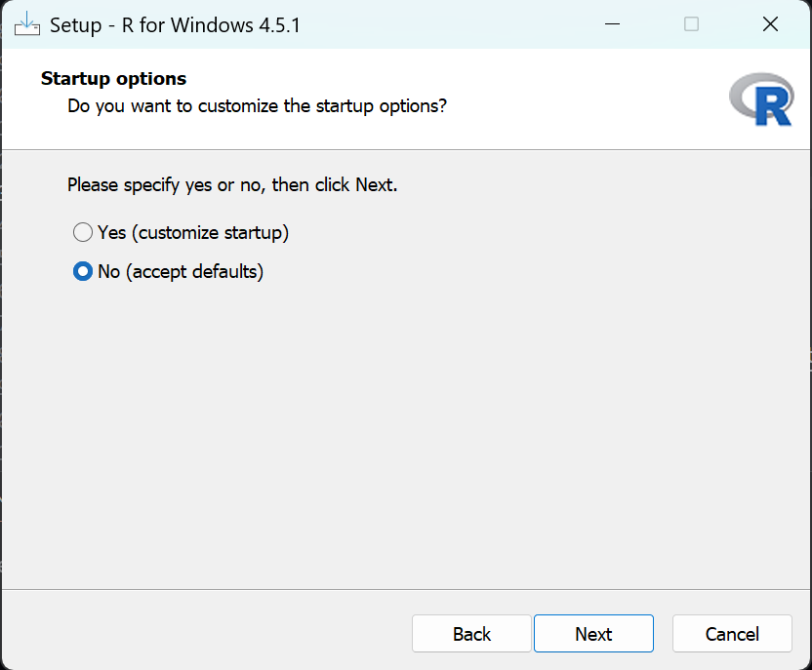Go back using the Back button
Screen dimensions: 812x670
coord(471,634)
